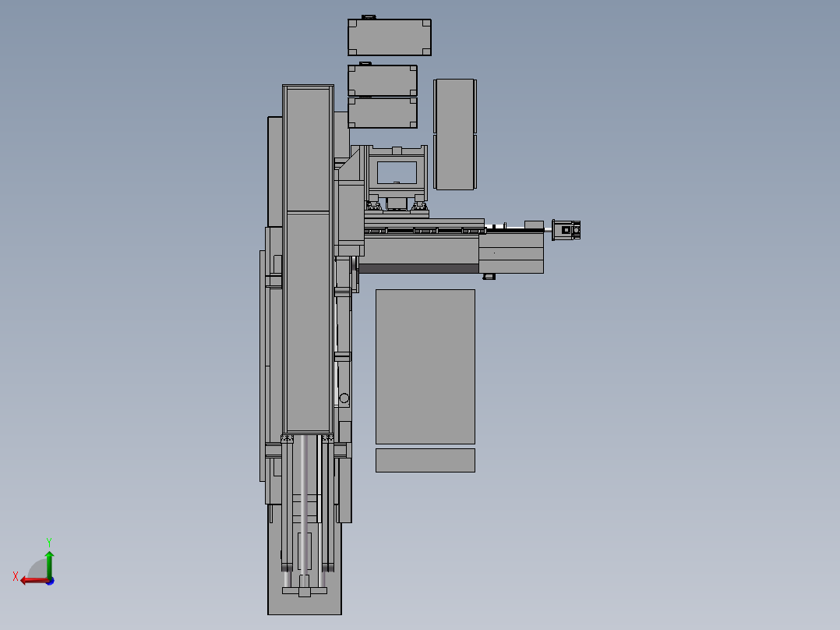Select the end block on the horizontal arm
Image resolution: width=840 pixels, height=630 pixels.
click(x=511, y=253)
